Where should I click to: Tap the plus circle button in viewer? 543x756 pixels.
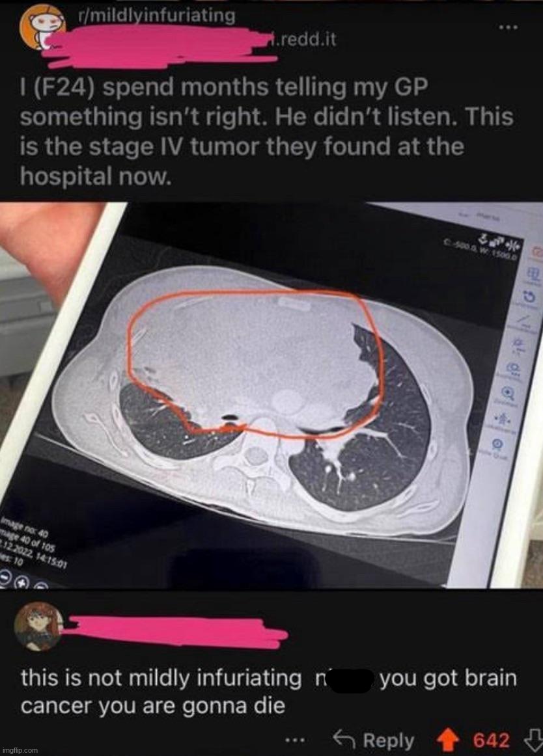coord(22,581)
